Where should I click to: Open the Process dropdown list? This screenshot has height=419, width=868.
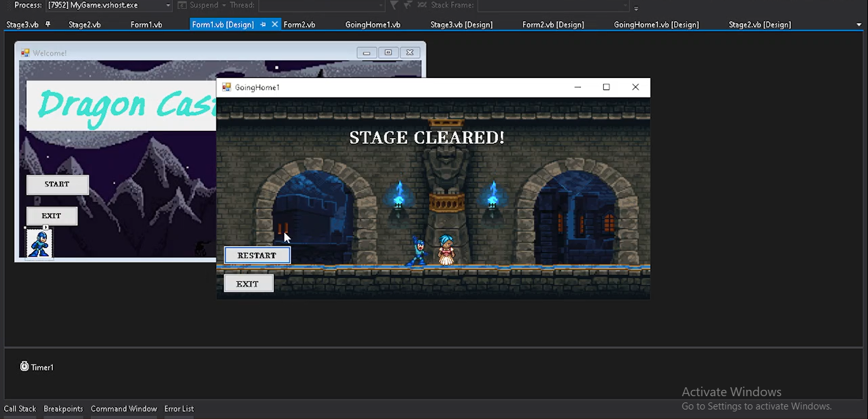[x=168, y=5]
